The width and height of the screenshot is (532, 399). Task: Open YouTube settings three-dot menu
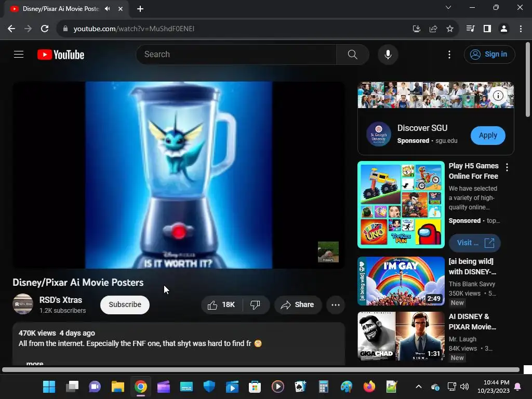(x=449, y=55)
